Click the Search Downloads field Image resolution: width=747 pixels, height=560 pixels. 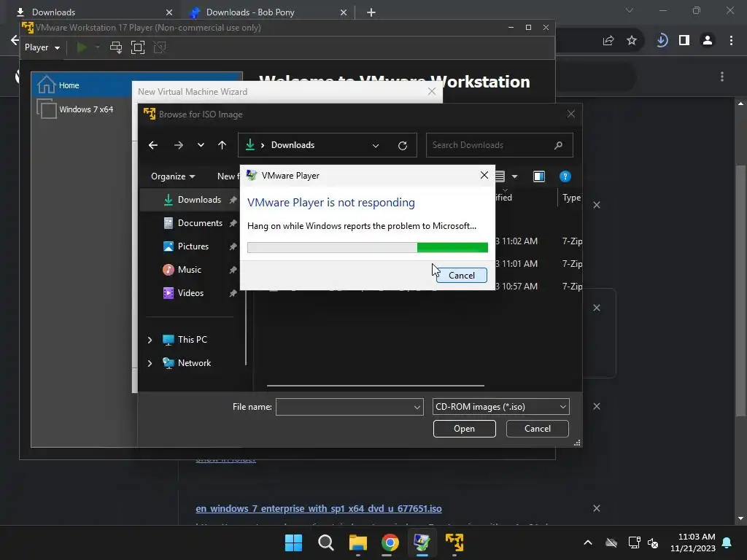499,145
